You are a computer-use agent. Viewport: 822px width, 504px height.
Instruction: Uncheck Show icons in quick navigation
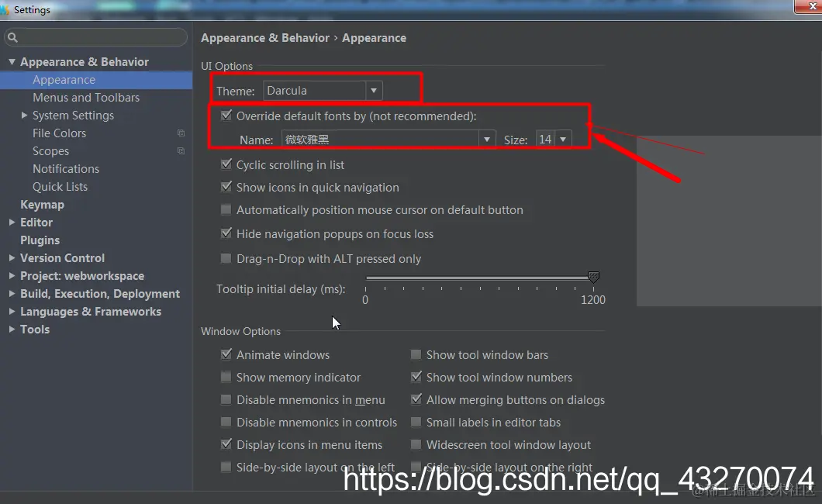(226, 187)
